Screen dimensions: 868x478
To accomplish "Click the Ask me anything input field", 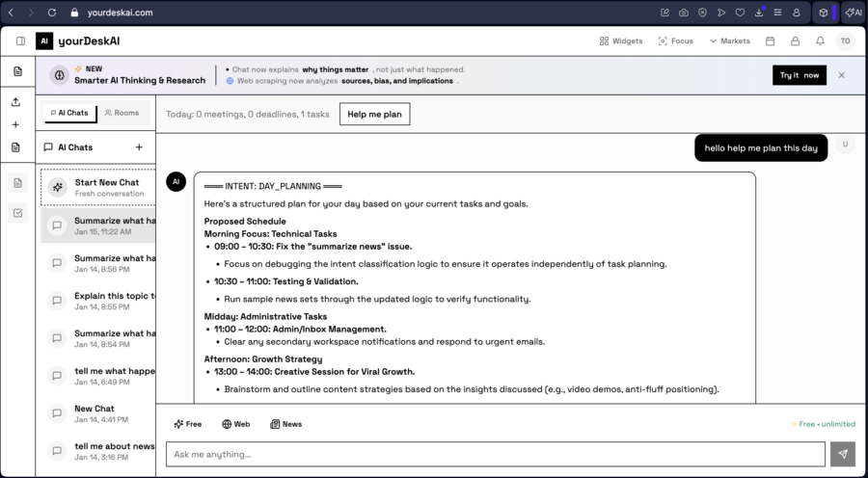I will click(x=495, y=454).
